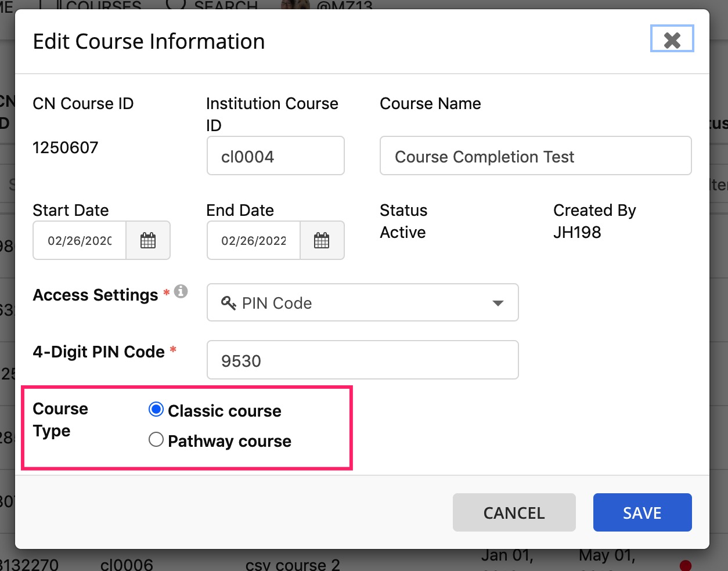
Task: Open the Start Date calendar picker
Action: click(148, 240)
